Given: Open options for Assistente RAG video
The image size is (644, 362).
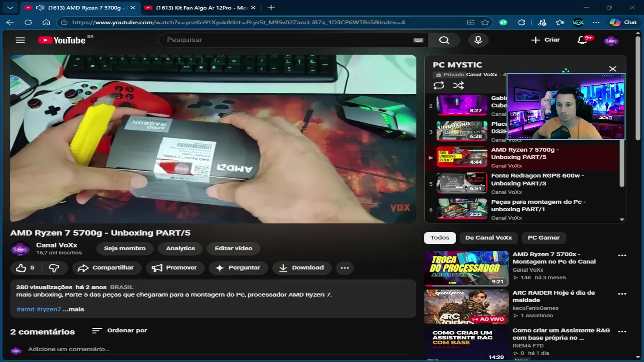Looking at the screenshot, I should (622, 332).
